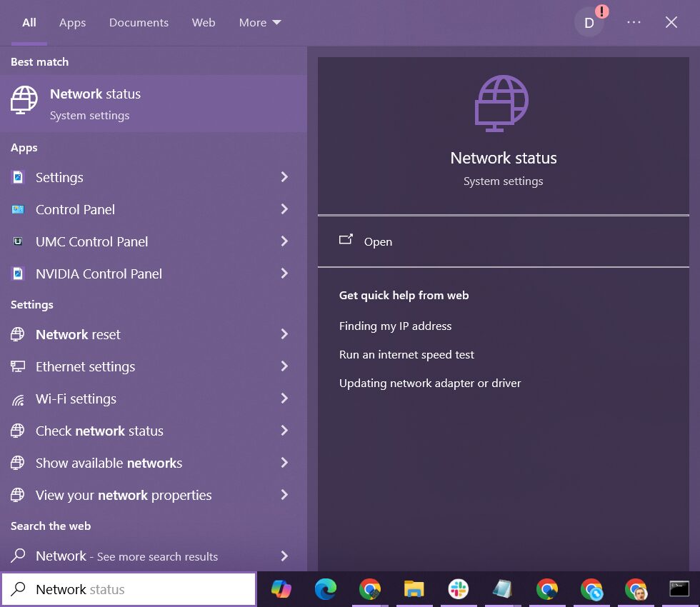Viewport: 700px width, 607px height.
Task: Open Slack from the taskbar
Action: [458, 589]
